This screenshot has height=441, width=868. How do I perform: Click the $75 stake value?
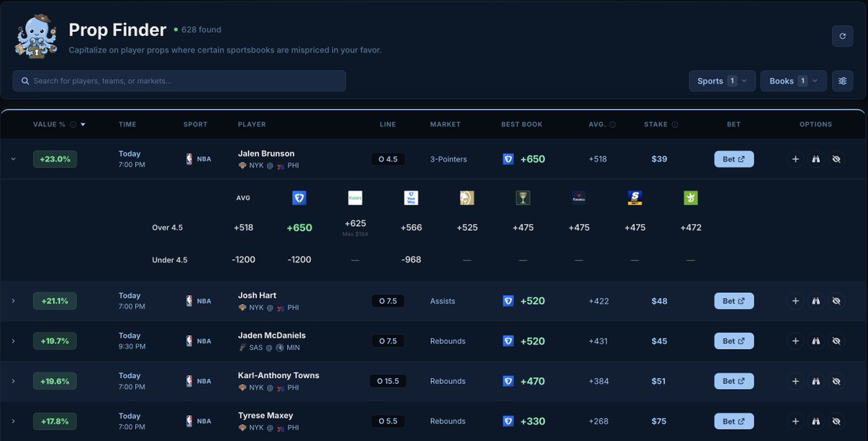pyautogui.click(x=658, y=421)
